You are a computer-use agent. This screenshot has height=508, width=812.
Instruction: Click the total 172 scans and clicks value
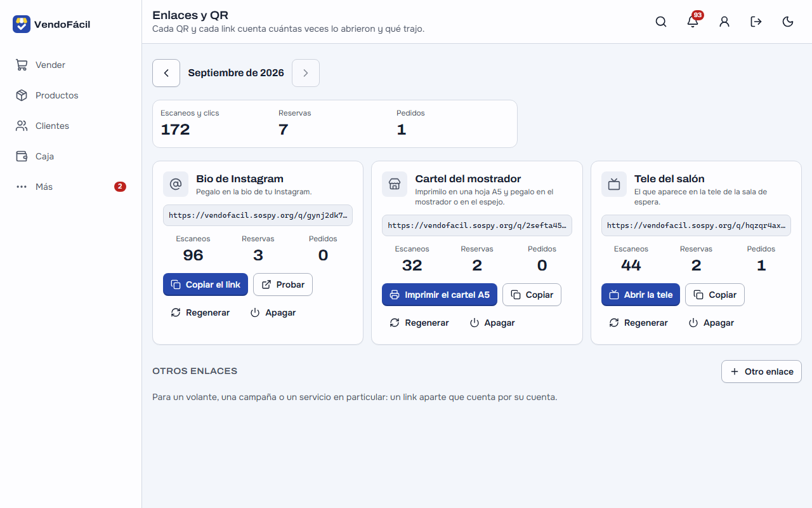click(175, 130)
